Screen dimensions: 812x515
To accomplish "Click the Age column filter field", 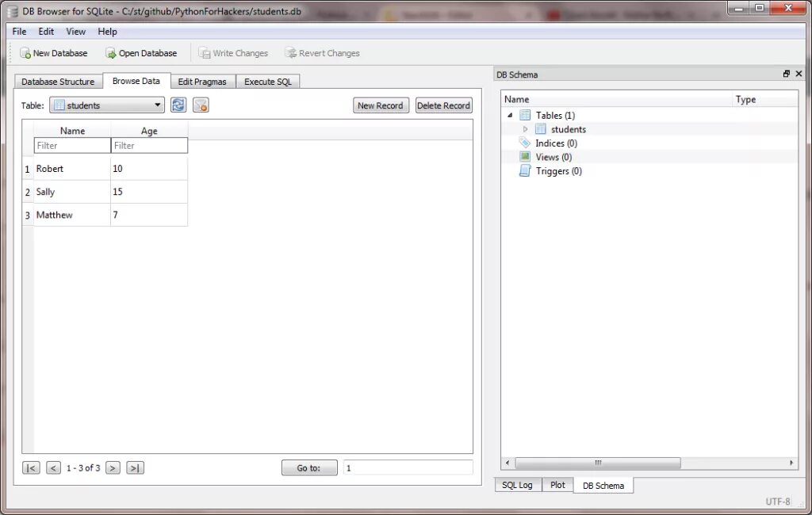I will [x=149, y=146].
